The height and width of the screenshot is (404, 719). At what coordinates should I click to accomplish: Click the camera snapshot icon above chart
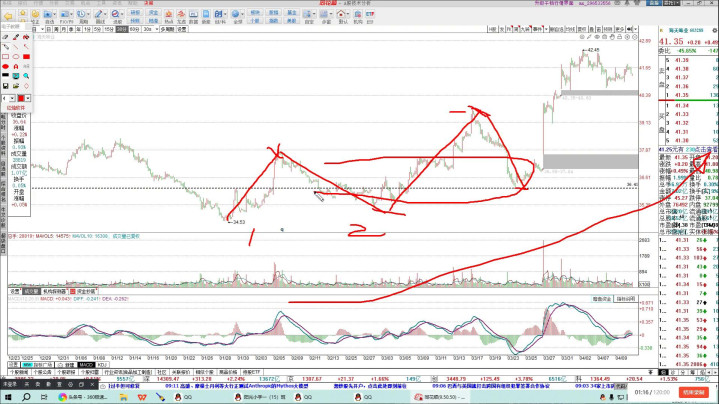(604, 37)
